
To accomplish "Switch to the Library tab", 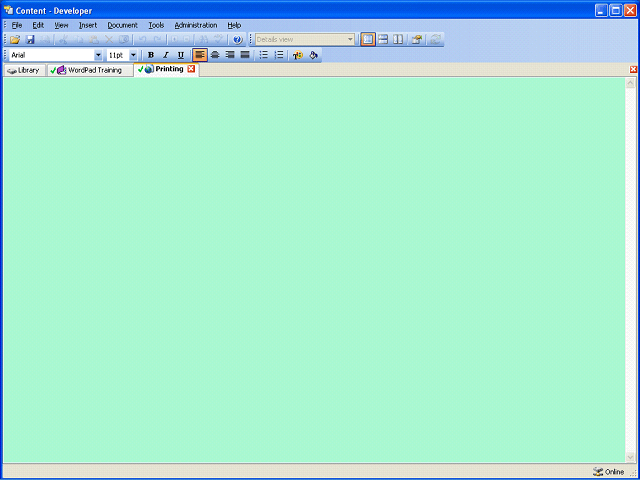I will [24, 71].
